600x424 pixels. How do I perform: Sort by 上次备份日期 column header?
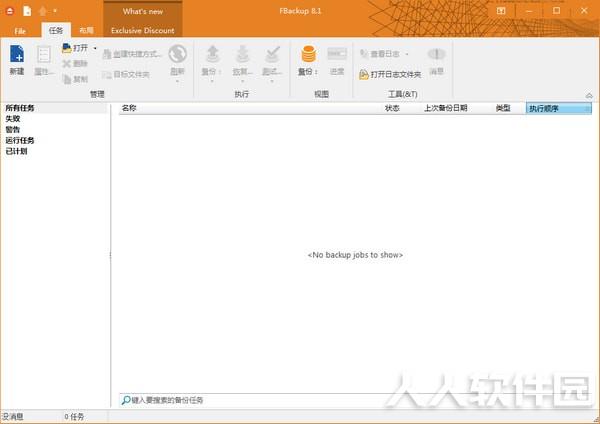click(x=445, y=108)
